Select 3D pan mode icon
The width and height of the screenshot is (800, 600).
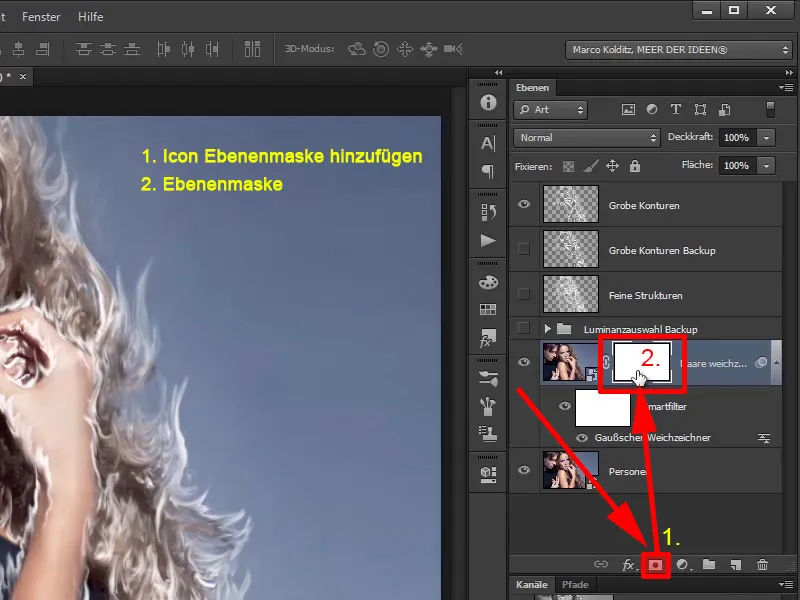coord(405,49)
